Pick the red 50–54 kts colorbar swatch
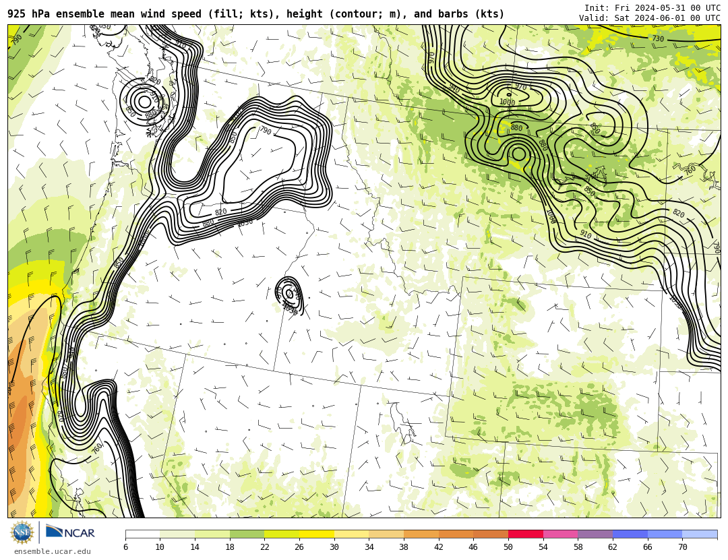The width and height of the screenshot is (728, 560). click(x=526, y=534)
